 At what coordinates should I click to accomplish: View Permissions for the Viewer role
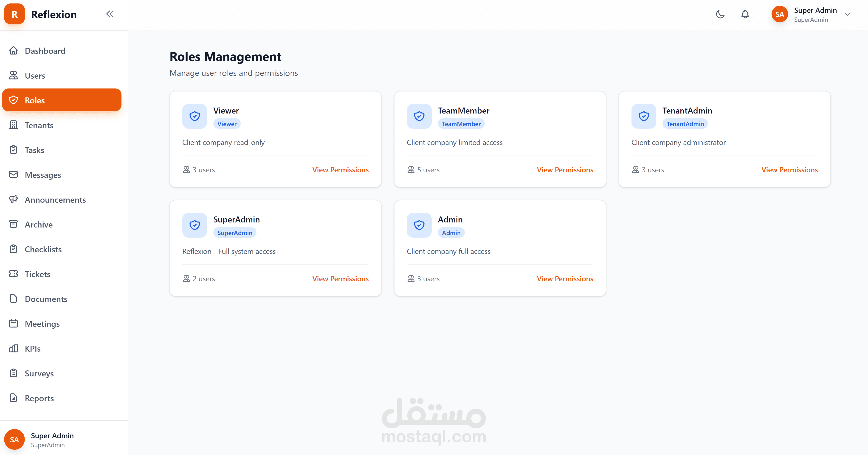(340, 170)
